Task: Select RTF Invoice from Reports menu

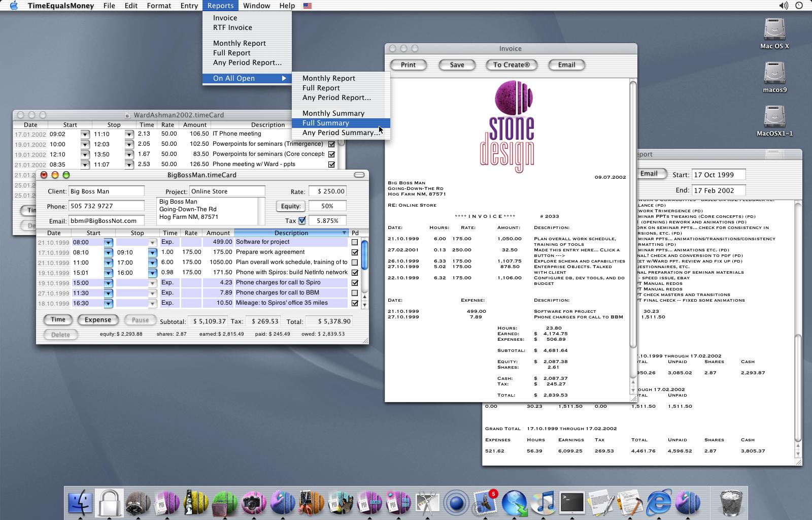Action: click(x=247, y=27)
